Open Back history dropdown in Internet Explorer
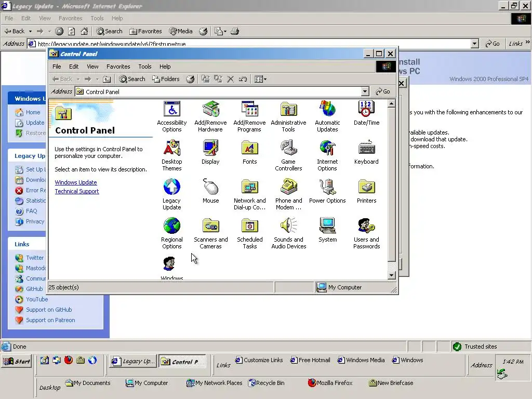Image resolution: width=532 pixels, height=399 pixels. [30, 31]
